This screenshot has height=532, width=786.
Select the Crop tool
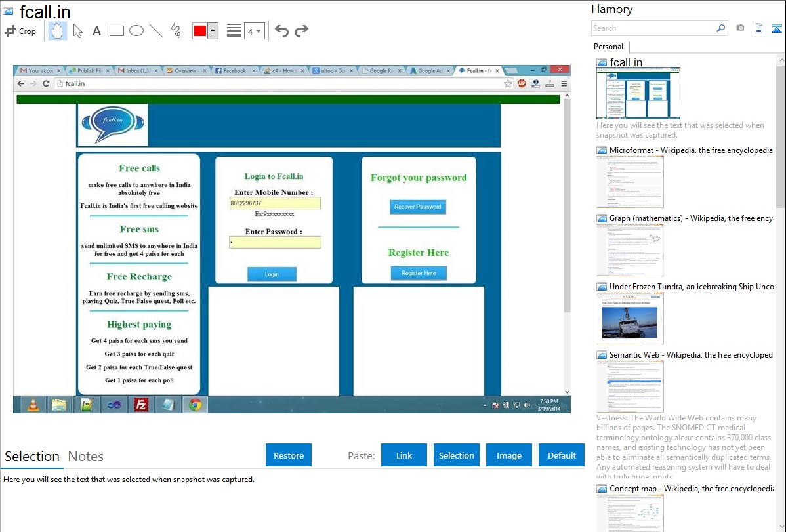pos(20,31)
